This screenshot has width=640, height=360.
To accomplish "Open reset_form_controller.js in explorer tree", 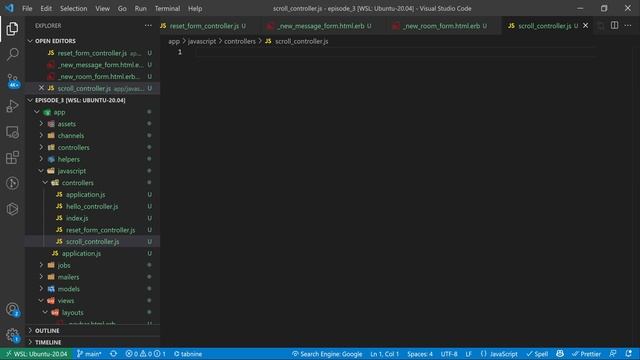I will pos(100,230).
